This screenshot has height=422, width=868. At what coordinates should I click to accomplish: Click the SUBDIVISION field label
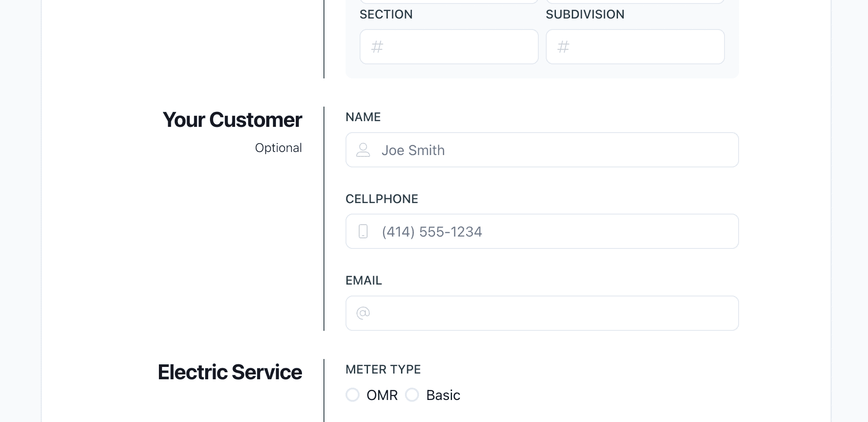[585, 14]
